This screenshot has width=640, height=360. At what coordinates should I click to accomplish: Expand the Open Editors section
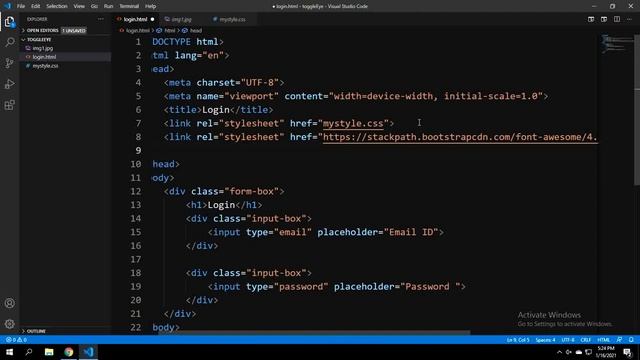click(x=65, y=31)
